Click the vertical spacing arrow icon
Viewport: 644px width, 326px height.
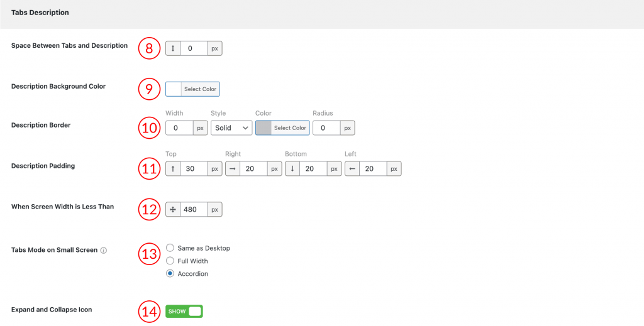click(x=173, y=48)
